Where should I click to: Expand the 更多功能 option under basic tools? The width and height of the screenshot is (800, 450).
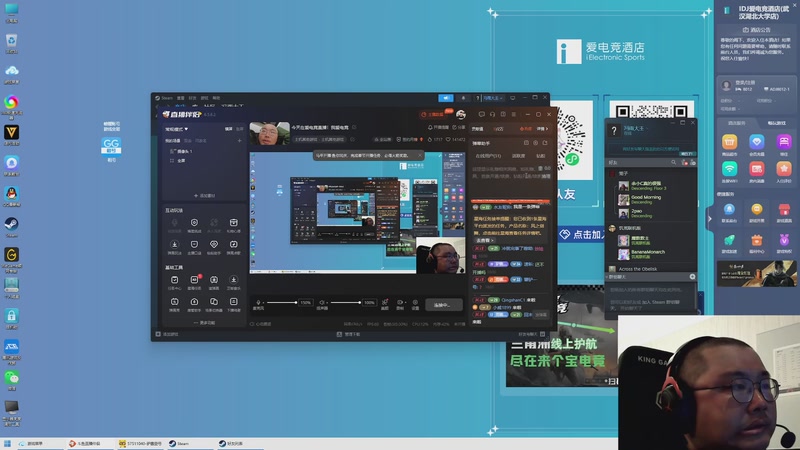pos(204,323)
